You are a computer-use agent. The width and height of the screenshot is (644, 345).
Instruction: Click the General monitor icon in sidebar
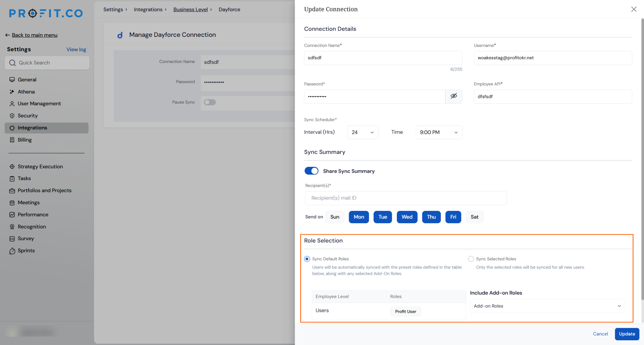click(x=12, y=80)
